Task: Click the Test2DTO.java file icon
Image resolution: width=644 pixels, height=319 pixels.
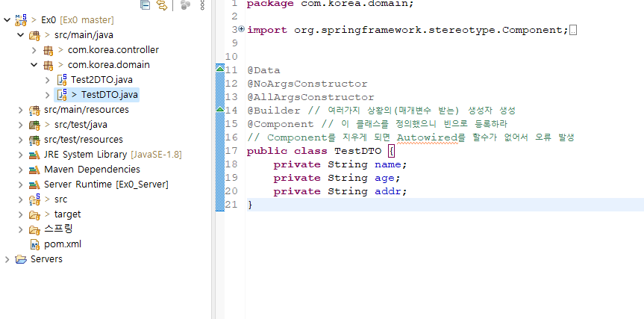Action: [x=62, y=80]
